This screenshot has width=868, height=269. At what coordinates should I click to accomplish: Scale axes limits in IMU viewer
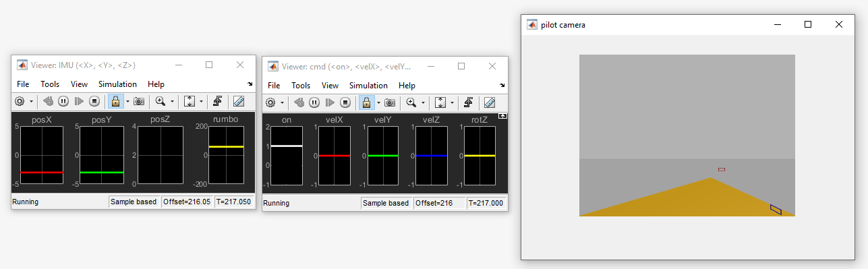tap(190, 101)
